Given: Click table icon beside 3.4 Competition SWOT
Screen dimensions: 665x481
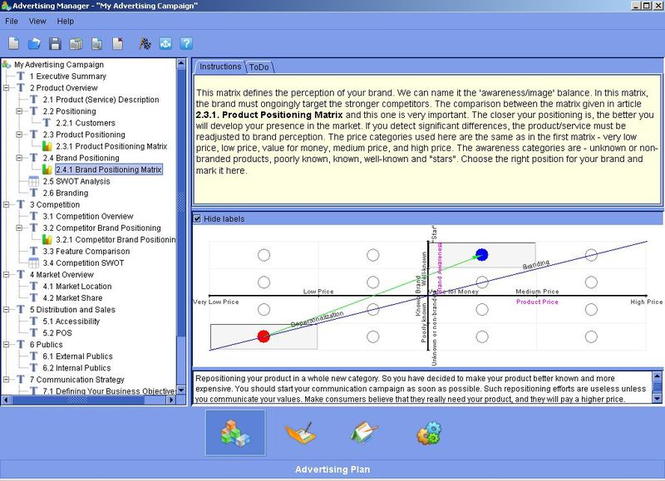Looking at the screenshot, I should coord(34,263).
